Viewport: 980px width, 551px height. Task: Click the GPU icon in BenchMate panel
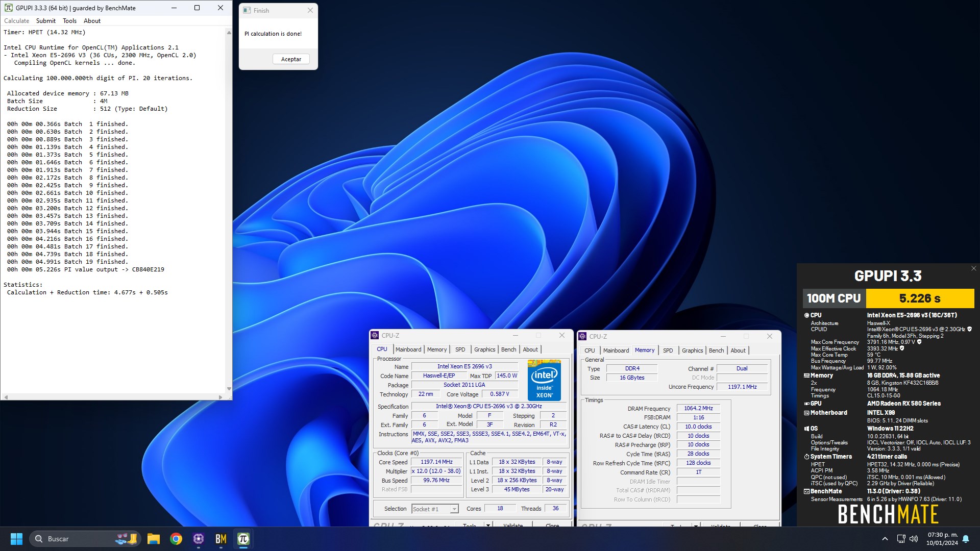(x=806, y=404)
